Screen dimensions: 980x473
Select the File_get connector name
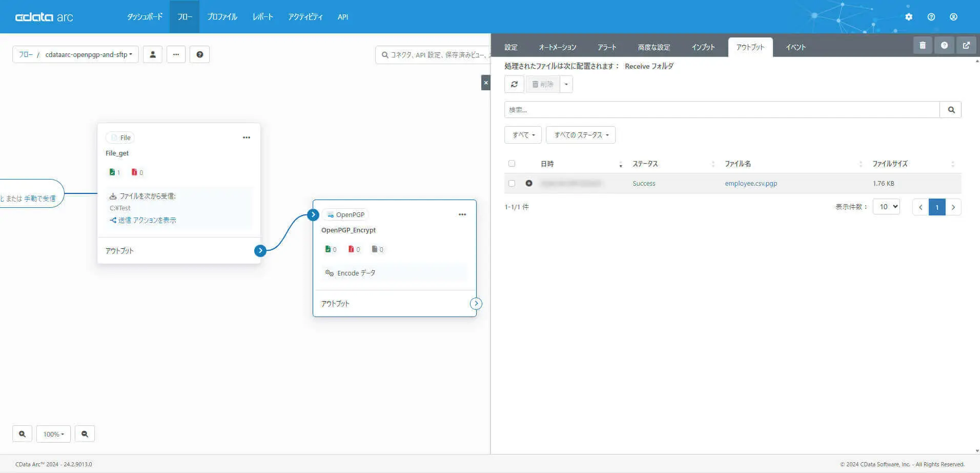coord(117,153)
